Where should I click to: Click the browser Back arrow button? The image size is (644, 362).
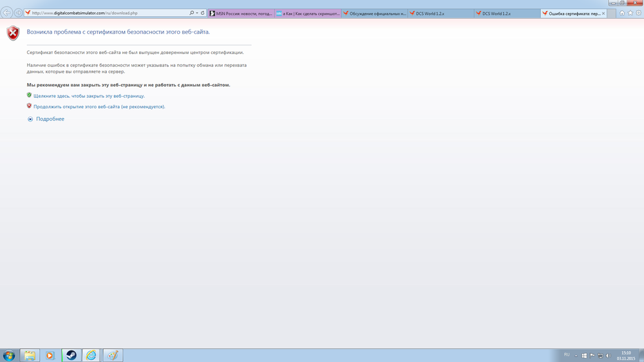[6, 13]
